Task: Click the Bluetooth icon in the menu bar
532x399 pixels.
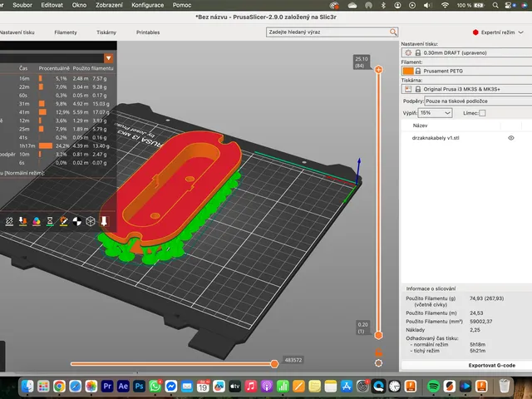Action: pos(383,5)
